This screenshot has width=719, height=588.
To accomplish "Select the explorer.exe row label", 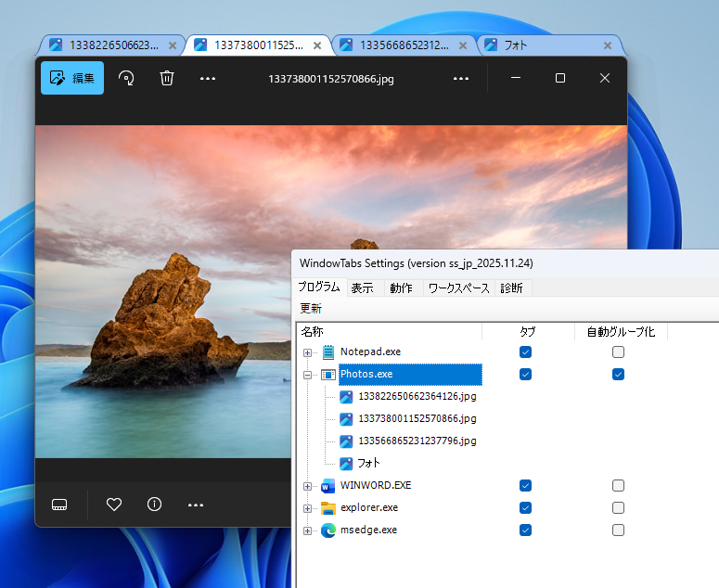I will coord(369,507).
